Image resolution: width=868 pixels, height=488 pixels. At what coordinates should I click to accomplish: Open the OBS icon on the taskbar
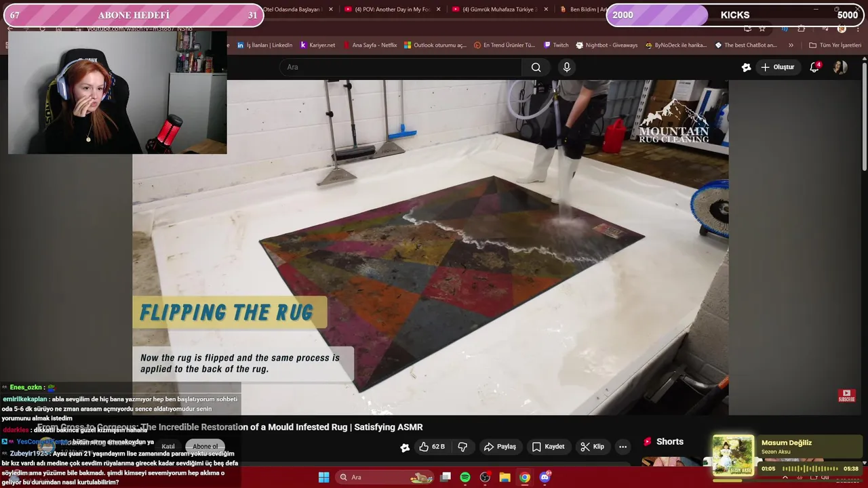(485, 477)
